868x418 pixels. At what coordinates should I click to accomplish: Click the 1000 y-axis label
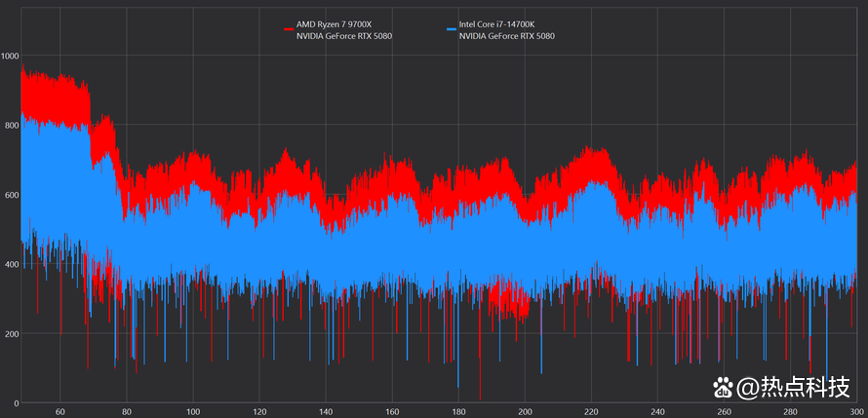10,57
